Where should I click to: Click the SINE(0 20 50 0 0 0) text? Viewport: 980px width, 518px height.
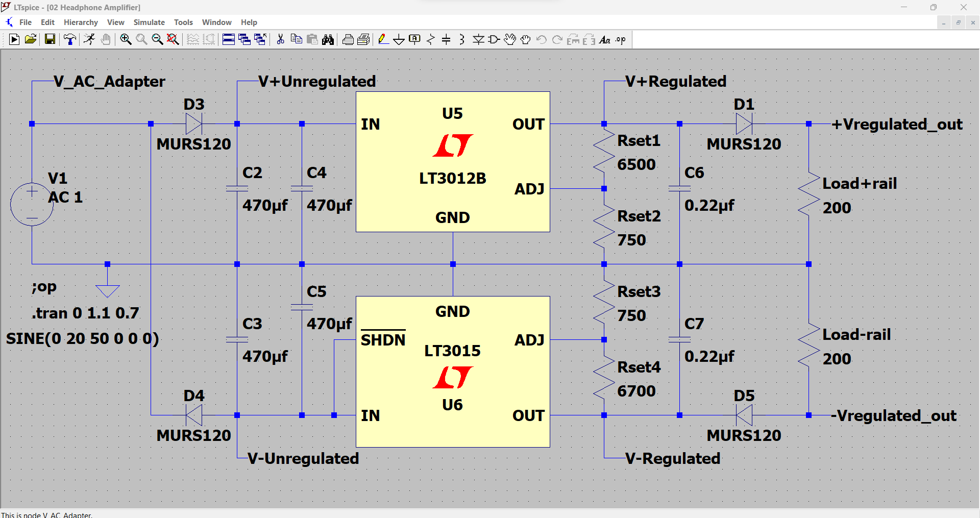[x=83, y=338]
